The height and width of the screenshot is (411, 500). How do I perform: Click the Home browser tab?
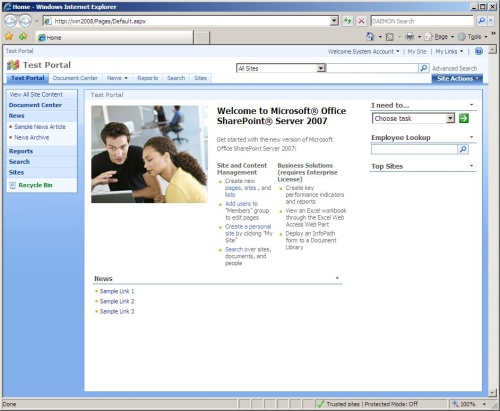[x=114, y=37]
